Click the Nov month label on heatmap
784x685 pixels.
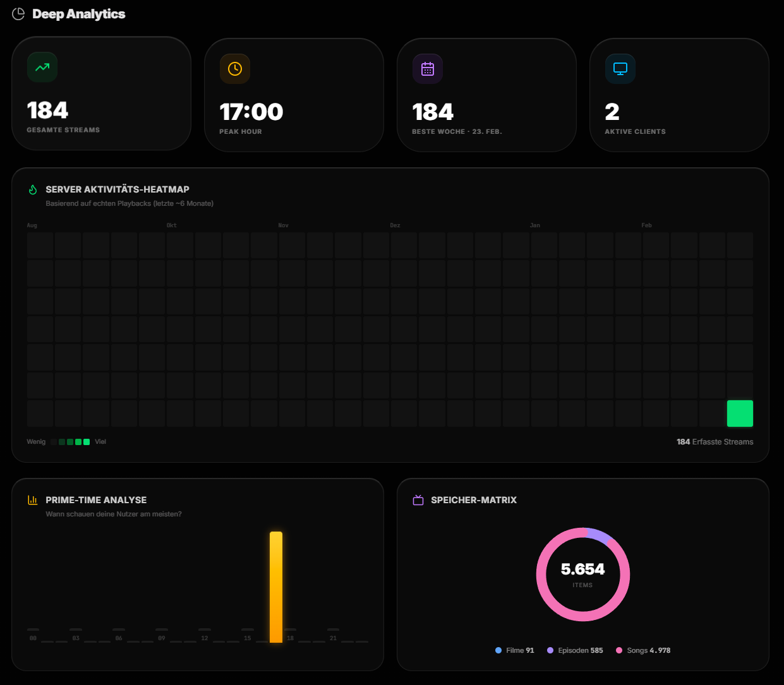[x=284, y=225]
